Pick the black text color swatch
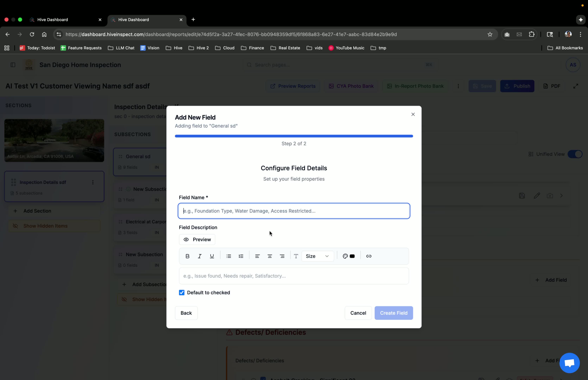Screen dimensions: 588x380 pos(352,256)
